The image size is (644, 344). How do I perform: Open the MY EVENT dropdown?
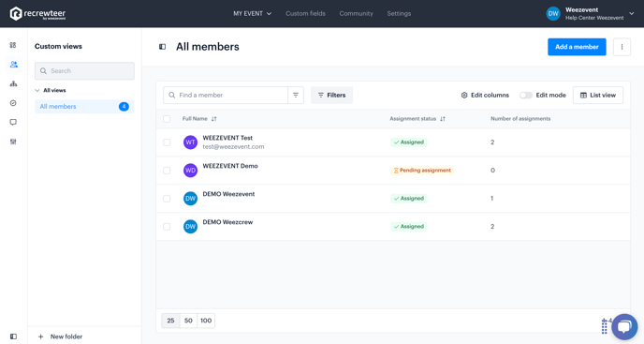coord(252,13)
